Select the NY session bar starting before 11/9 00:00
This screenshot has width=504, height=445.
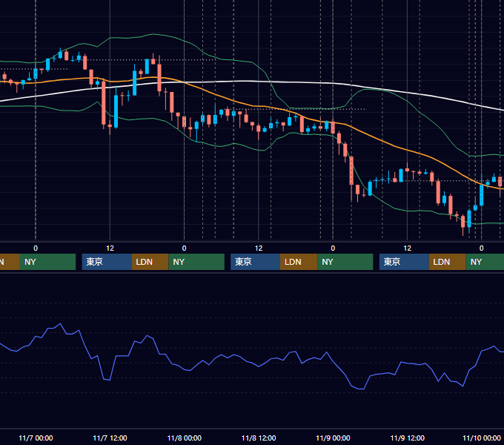pos(345,262)
